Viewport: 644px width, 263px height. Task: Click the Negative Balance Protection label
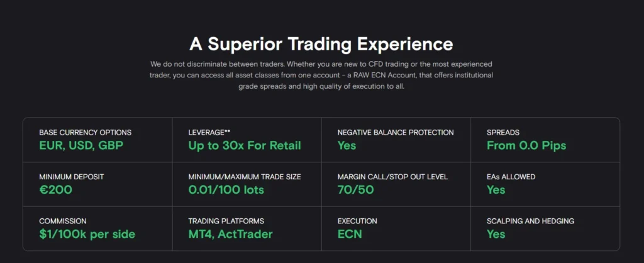(x=396, y=133)
